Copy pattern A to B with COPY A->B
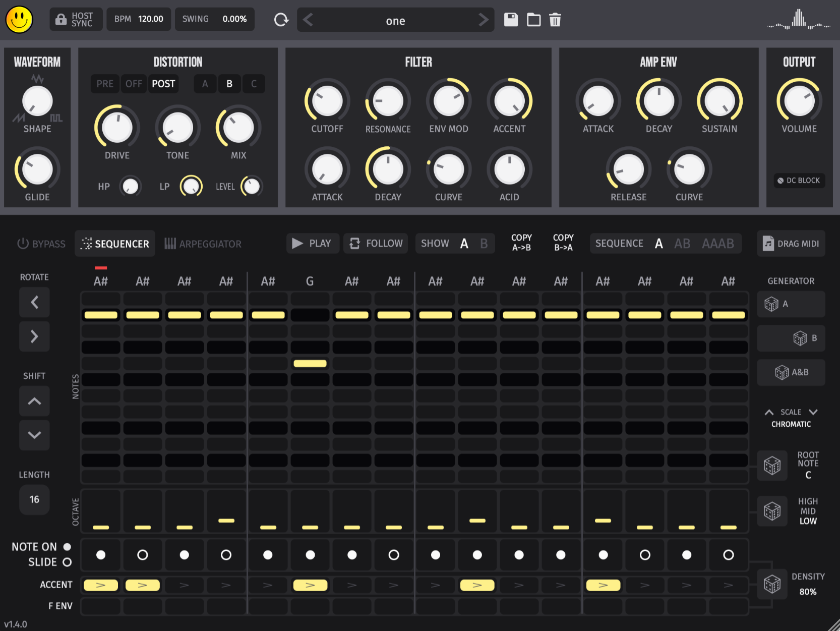The image size is (840, 631). point(521,243)
